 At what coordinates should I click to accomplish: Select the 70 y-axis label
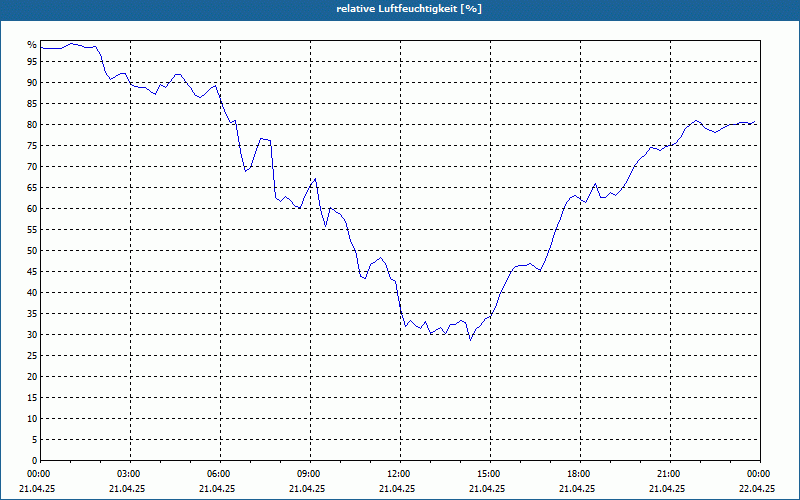click(32, 167)
